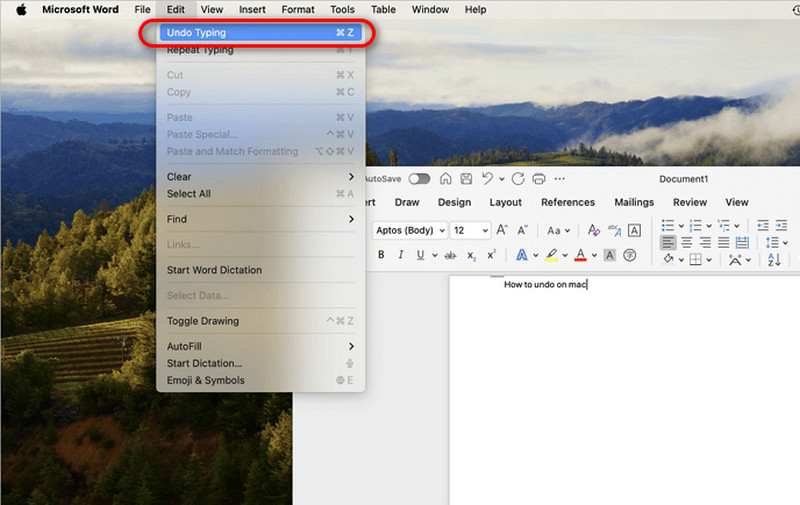Click the Print icon in title toolbar
The image size is (800, 505).
point(539,179)
